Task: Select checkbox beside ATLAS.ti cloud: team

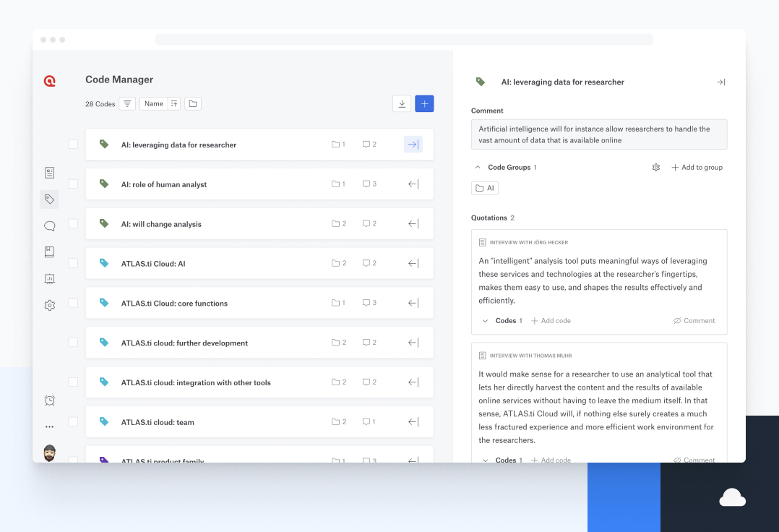Action: [x=73, y=422]
